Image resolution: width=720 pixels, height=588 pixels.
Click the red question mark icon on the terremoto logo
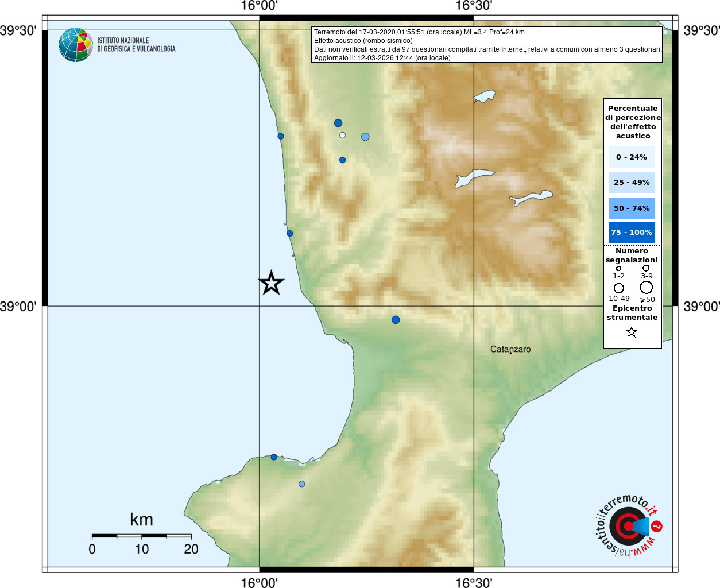click(657, 526)
